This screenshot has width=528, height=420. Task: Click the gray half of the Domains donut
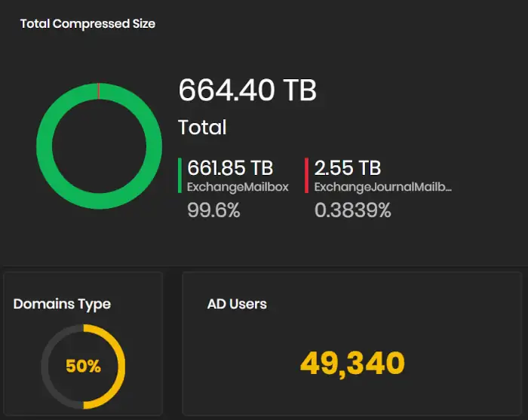(x=48, y=366)
